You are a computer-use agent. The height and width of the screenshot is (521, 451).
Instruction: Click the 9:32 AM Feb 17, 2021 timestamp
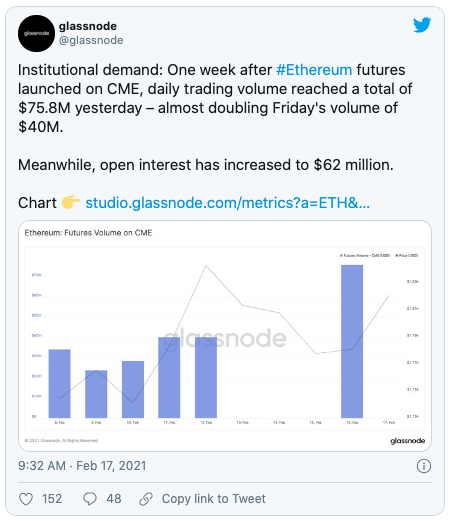pyautogui.click(x=82, y=466)
